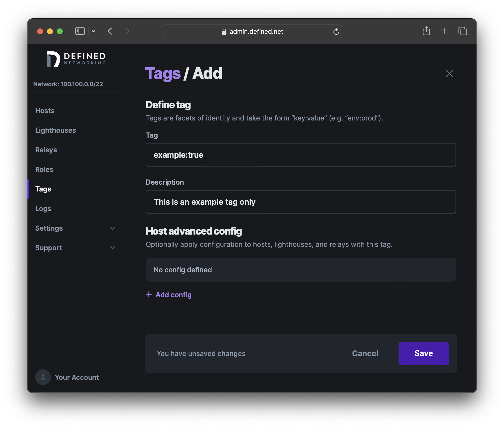Viewport: 504px width, 429px height.
Task: Open Your Account via the avatar icon
Action: click(x=43, y=377)
